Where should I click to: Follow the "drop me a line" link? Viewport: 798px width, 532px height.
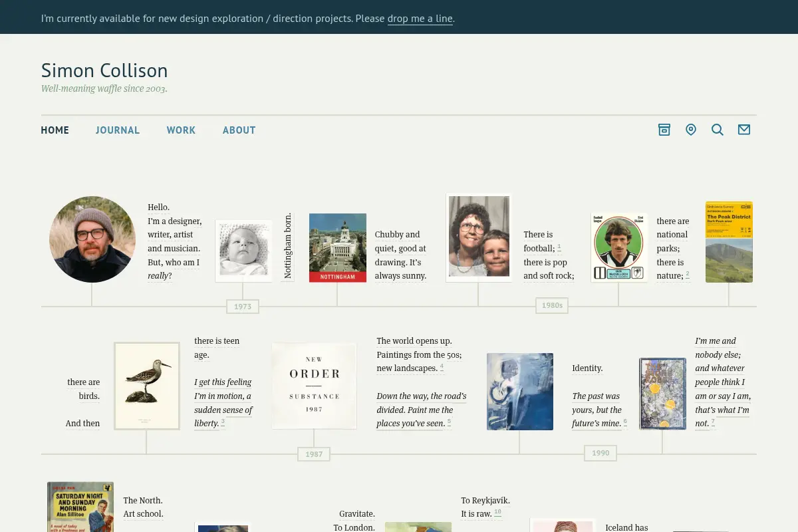click(420, 19)
